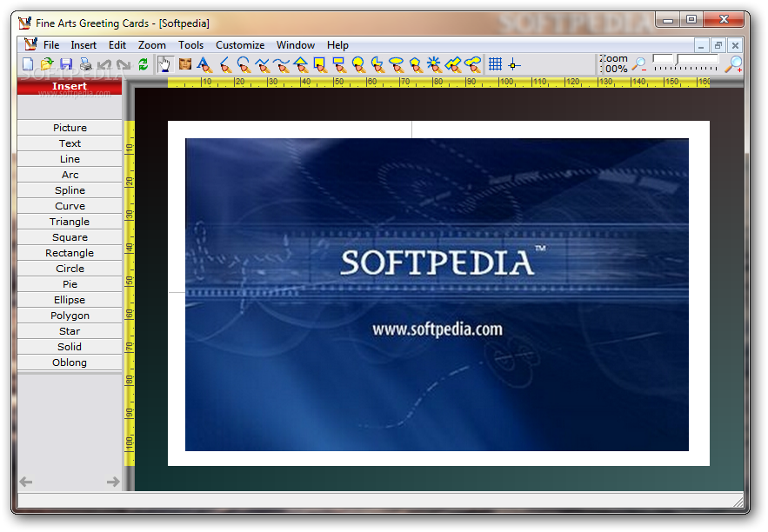Select the Ellipse drawing tool icon
This screenshot has height=532, width=768.
(397, 64)
